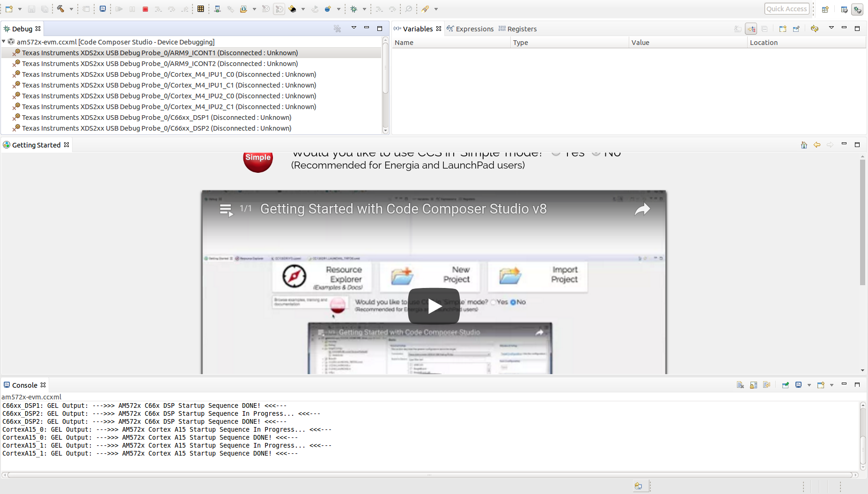868x494 pixels.
Task: Switch to the Expressions tab
Action: pyautogui.click(x=470, y=29)
